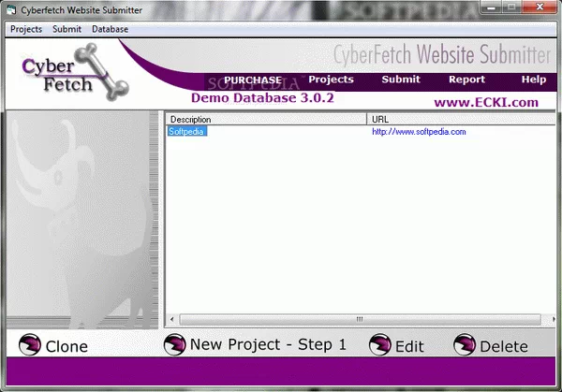Click the New Project round arrow icon
562x392 pixels.
click(175, 344)
